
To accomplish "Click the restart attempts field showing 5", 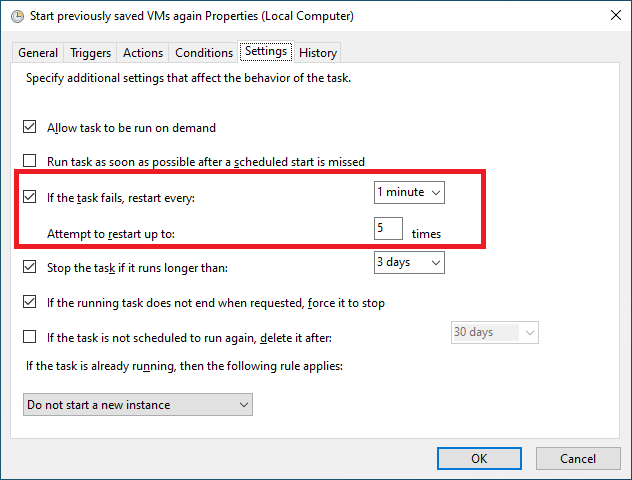I will pos(388,229).
